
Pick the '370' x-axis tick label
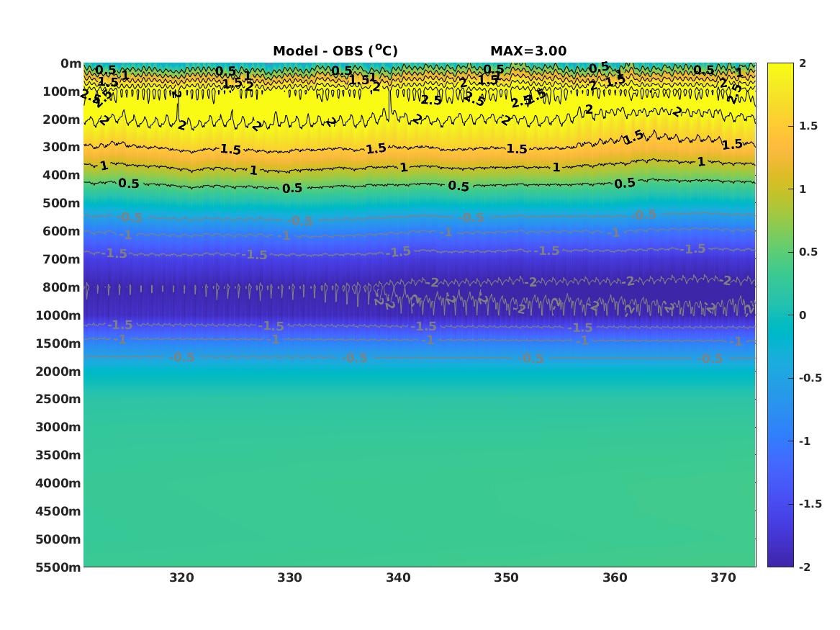click(723, 577)
